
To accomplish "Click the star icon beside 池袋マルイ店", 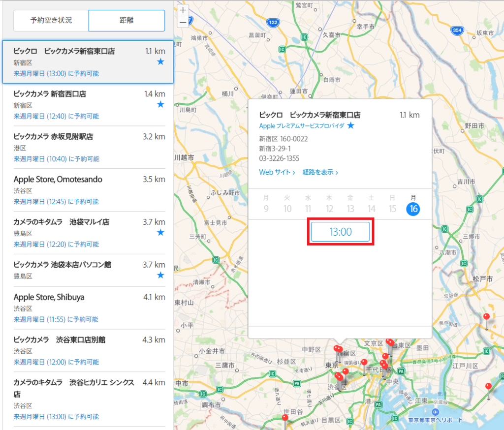I will [x=160, y=232].
